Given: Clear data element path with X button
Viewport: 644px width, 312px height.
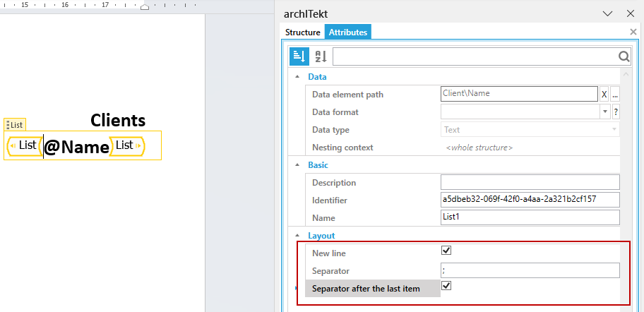Looking at the screenshot, I should [x=604, y=94].
